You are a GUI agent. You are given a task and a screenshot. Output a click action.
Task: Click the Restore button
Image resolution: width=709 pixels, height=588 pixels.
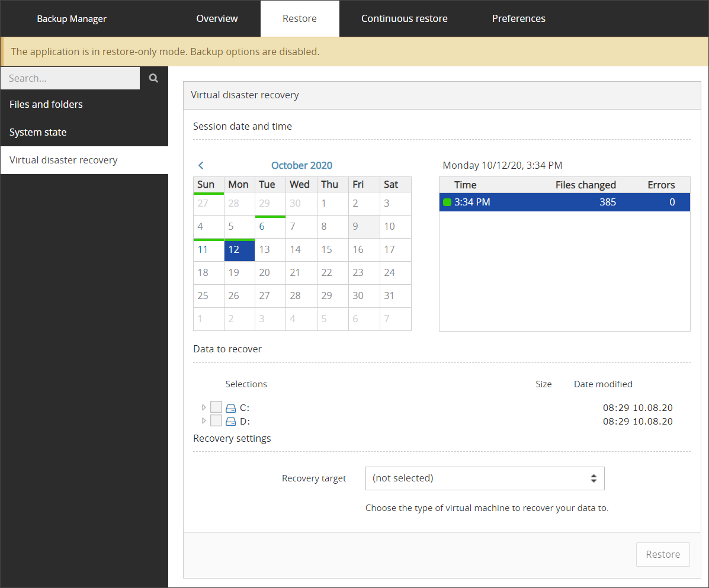click(662, 554)
